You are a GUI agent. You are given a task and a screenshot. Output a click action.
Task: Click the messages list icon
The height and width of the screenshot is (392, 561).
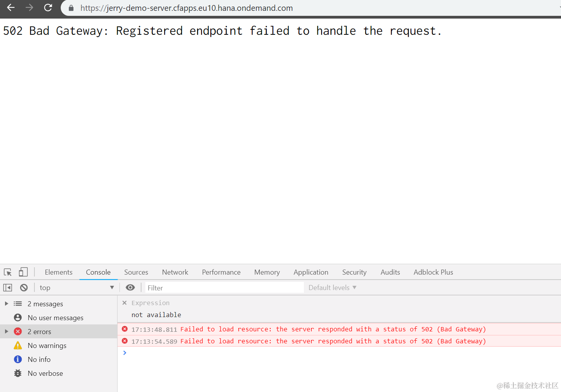tap(18, 304)
